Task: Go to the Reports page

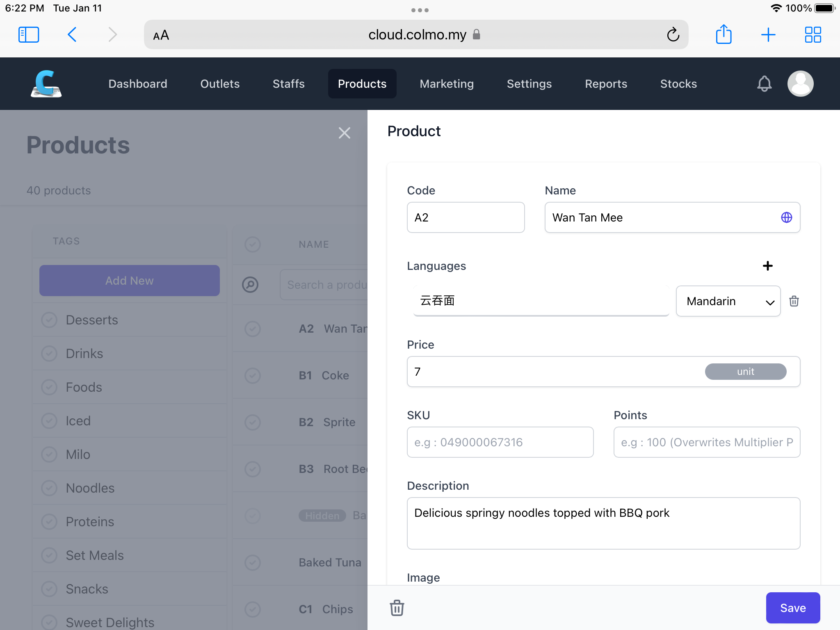Action: [606, 84]
